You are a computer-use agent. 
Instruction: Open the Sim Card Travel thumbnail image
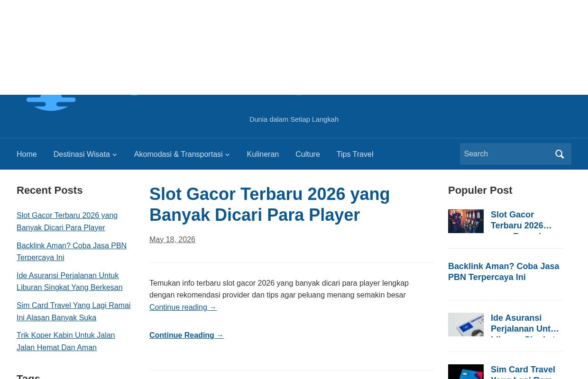tap(466, 372)
